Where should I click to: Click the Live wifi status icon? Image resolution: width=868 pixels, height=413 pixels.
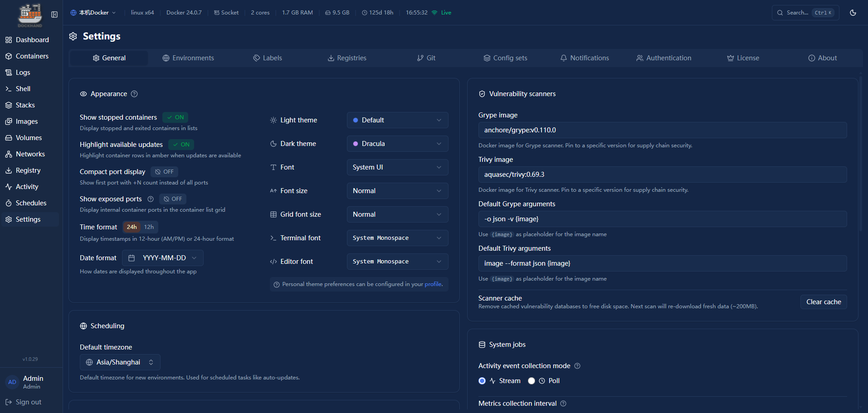tap(434, 13)
